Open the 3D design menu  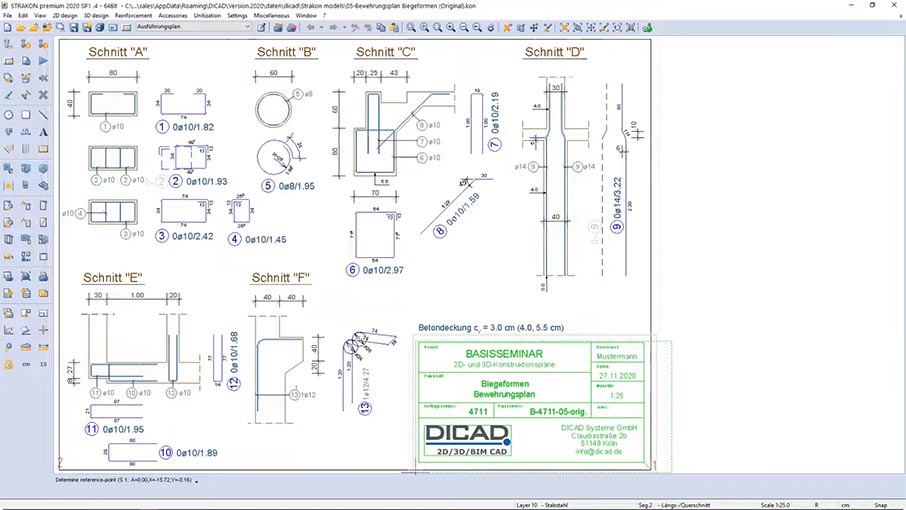click(96, 16)
